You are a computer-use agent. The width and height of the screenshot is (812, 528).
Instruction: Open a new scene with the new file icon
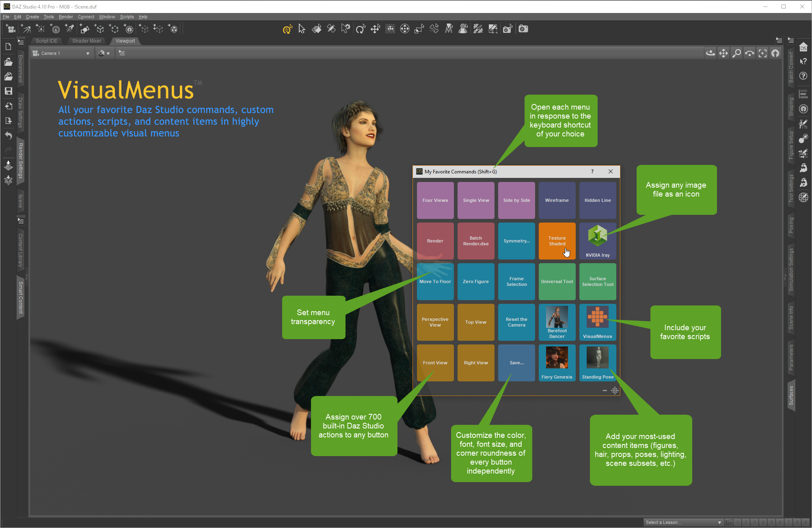click(x=8, y=47)
